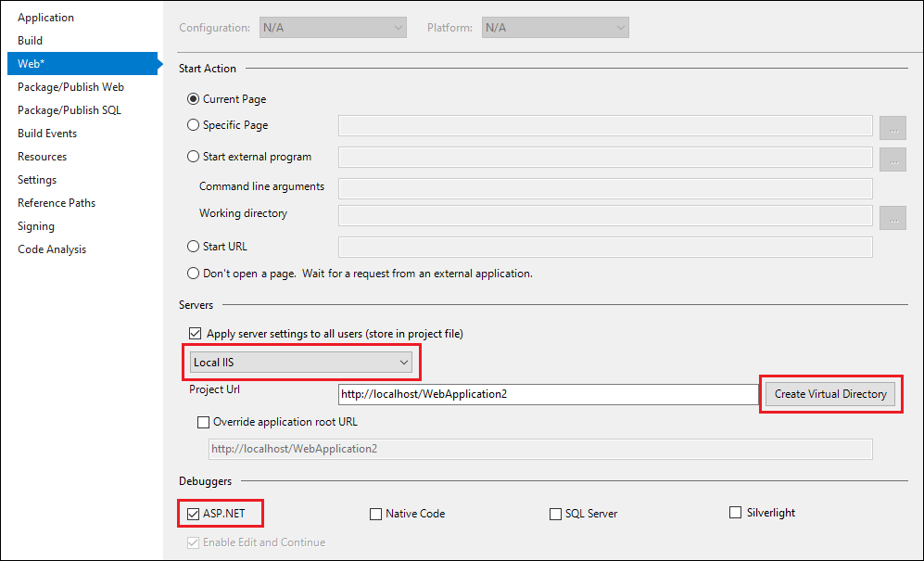This screenshot has width=924, height=561.
Task: Enable the Override application root URL checkbox
Action: (x=203, y=422)
